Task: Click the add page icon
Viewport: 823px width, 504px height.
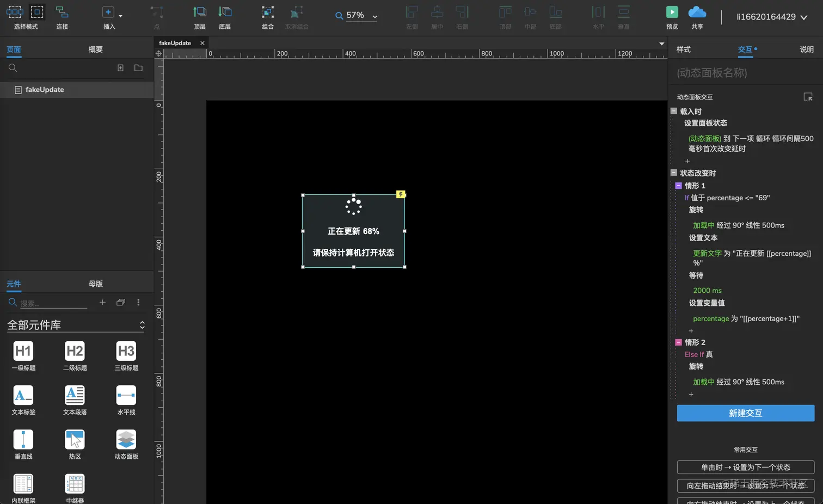Action: tap(120, 68)
